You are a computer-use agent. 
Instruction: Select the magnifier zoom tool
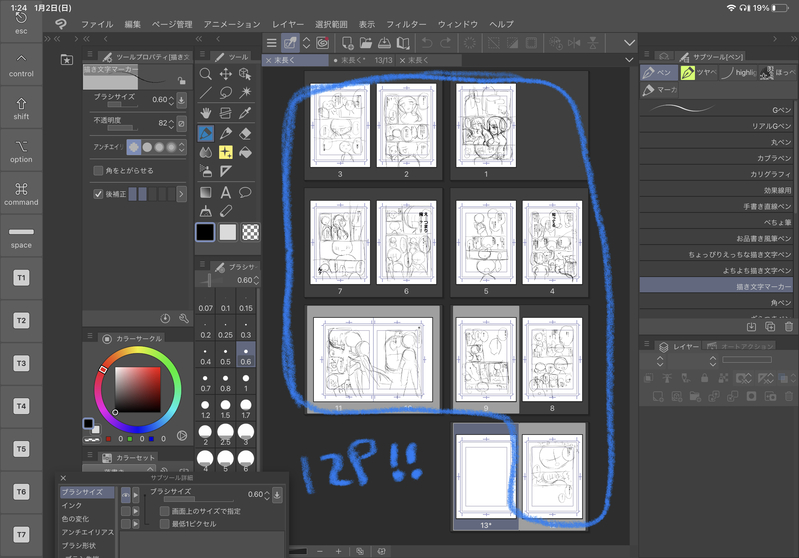coord(205,74)
